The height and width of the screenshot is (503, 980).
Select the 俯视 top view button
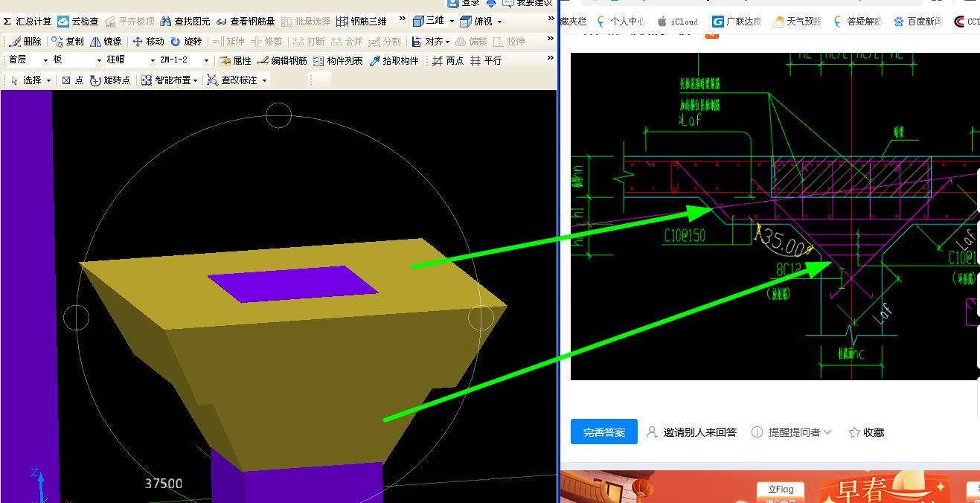click(476, 22)
